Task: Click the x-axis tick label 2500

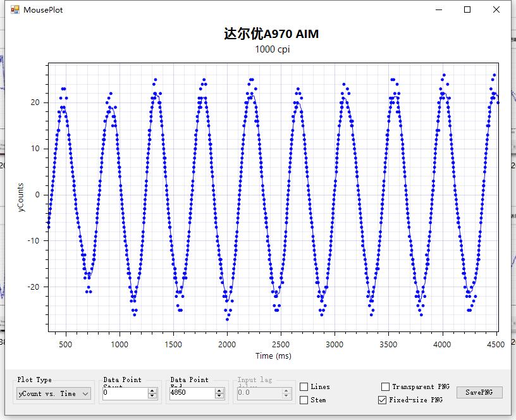Action: pyautogui.click(x=281, y=345)
